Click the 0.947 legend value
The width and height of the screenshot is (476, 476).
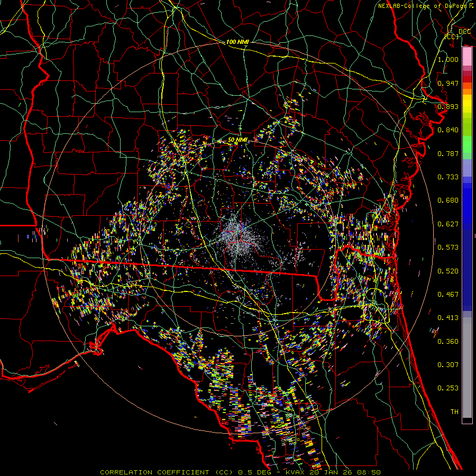tap(448, 83)
